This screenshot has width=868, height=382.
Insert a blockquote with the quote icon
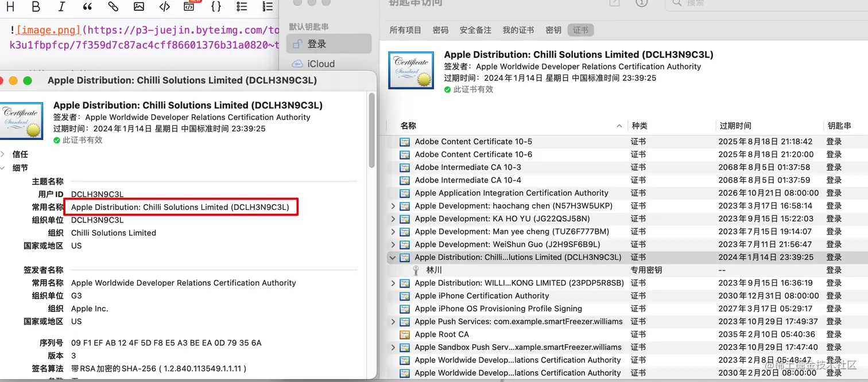[87, 7]
